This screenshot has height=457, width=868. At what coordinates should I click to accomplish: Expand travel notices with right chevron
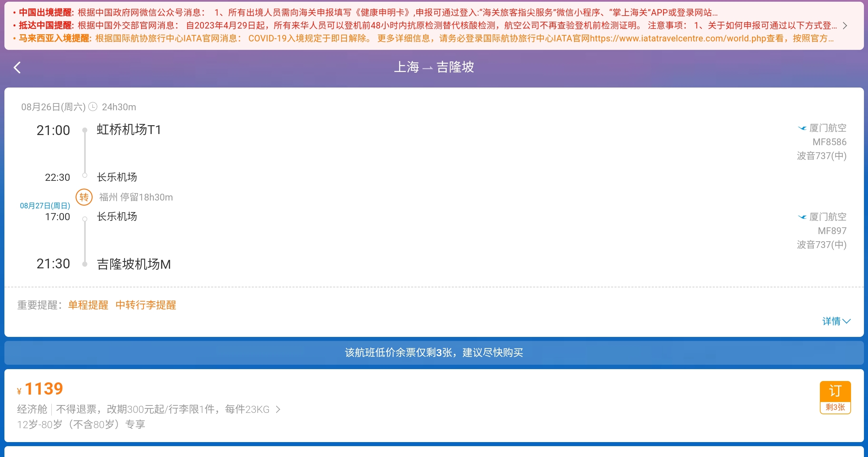click(845, 26)
